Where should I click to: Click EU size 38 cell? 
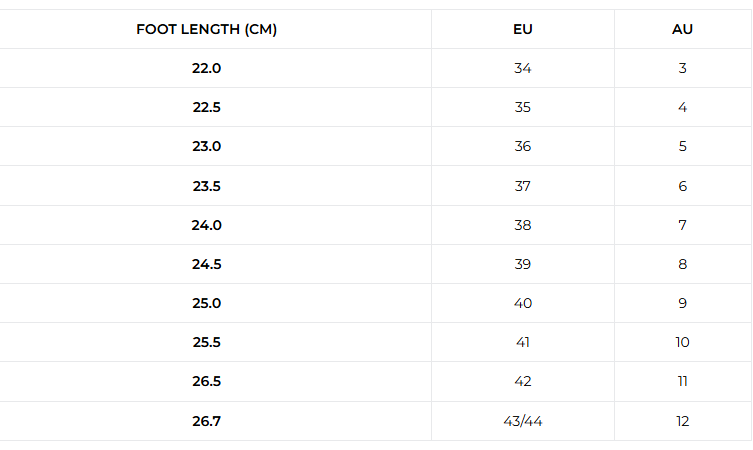[x=522, y=225]
